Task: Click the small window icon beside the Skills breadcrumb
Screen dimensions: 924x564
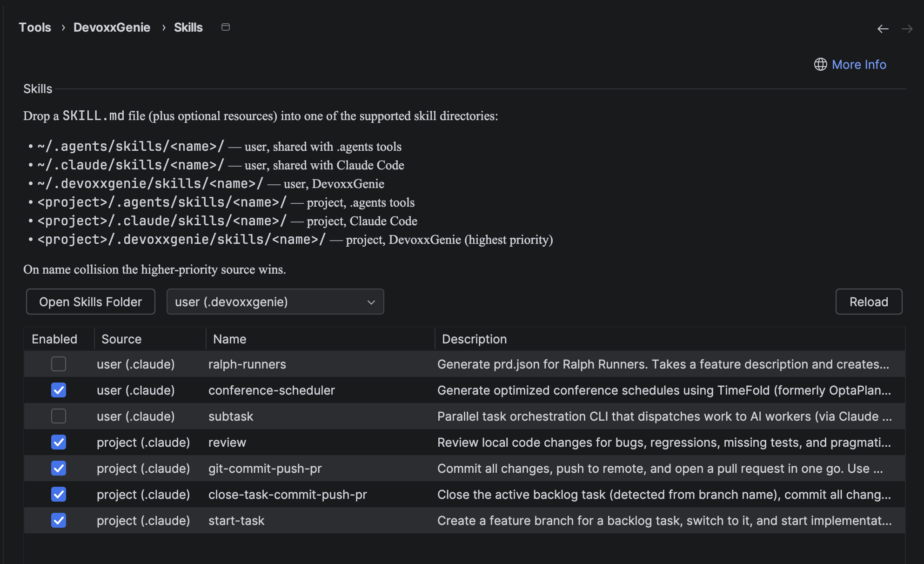Action: tap(226, 27)
